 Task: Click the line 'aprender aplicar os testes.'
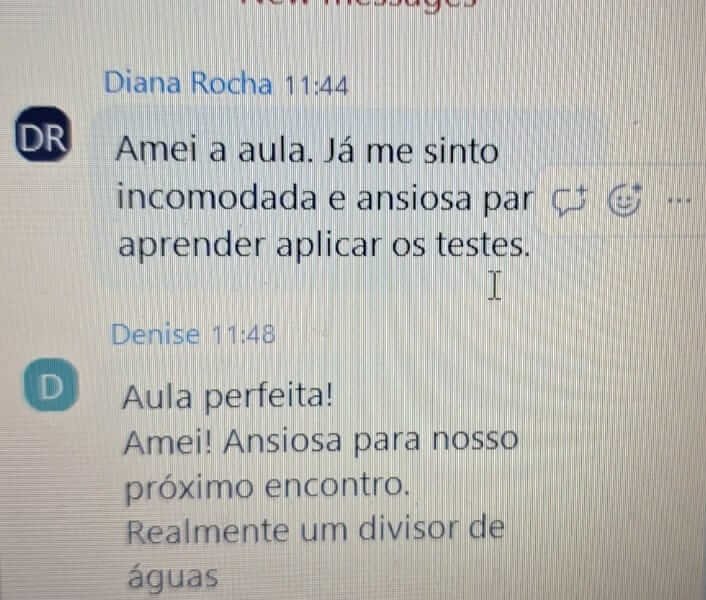pos(324,246)
